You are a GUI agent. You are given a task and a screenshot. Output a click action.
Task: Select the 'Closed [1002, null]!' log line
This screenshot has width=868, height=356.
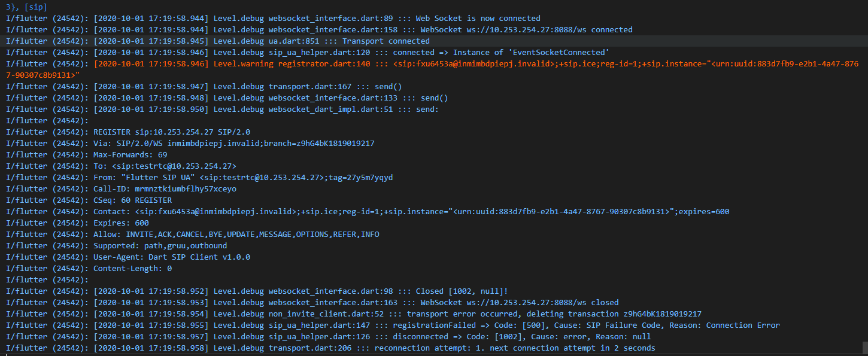click(257, 291)
